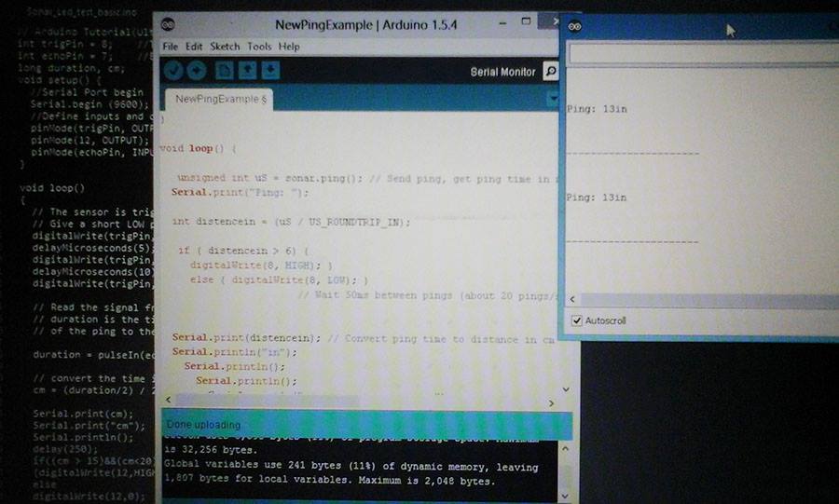Viewport: 839px width, 504px height.
Task: Click the left arrow of the editor horizontal scrollbar
Action: (169, 400)
